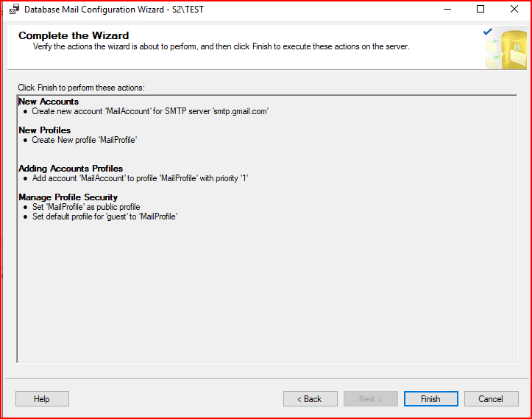
Task: Click the Database Mail wizard title bar icon
Action: tap(13, 10)
